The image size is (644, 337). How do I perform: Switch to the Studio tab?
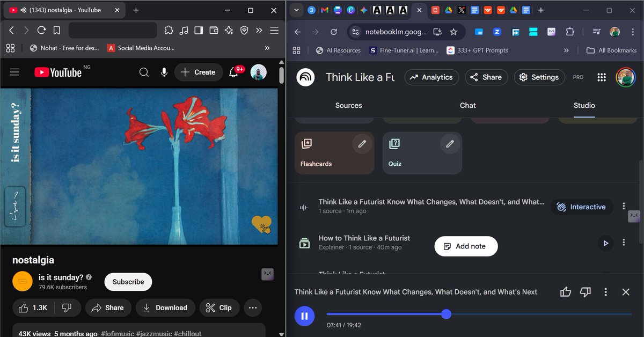[584, 105]
